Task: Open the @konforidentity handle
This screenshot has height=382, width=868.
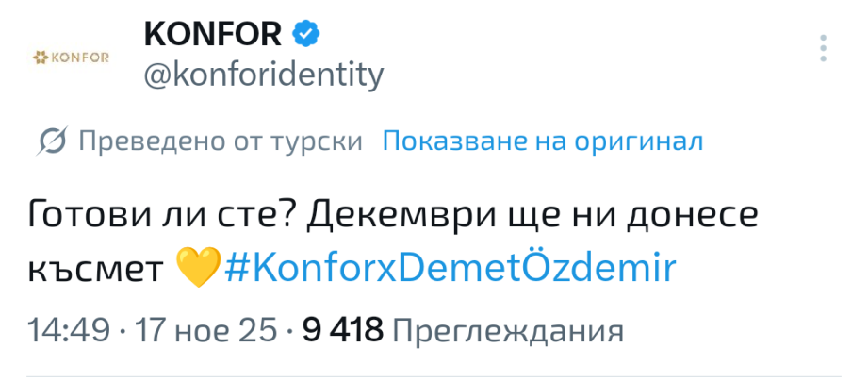Action: (263, 75)
